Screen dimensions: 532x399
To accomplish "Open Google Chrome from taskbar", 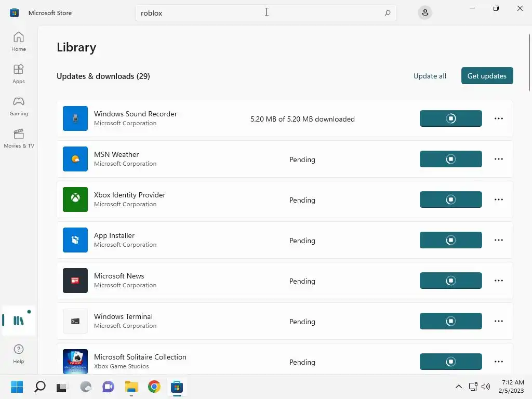I will click(x=154, y=387).
